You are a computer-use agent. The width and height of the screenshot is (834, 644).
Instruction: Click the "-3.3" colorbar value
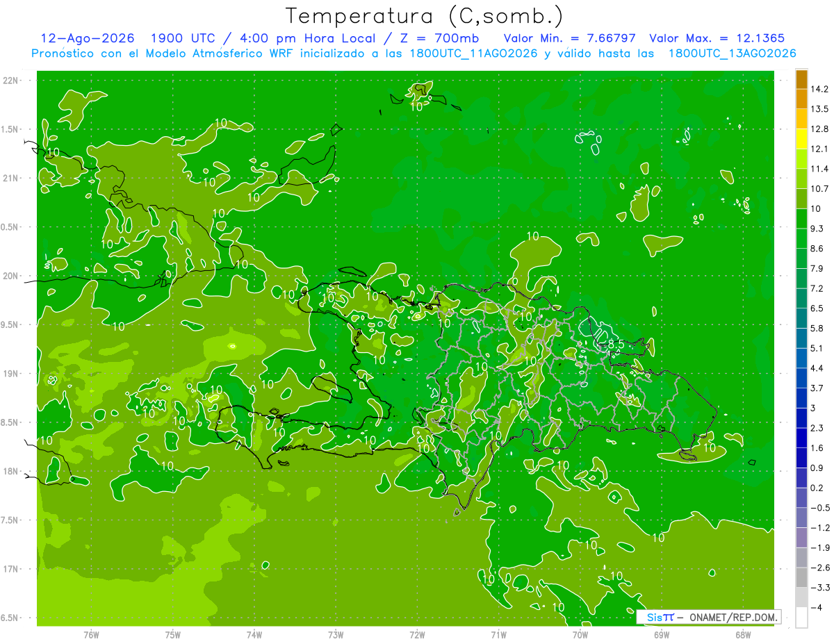820,587
